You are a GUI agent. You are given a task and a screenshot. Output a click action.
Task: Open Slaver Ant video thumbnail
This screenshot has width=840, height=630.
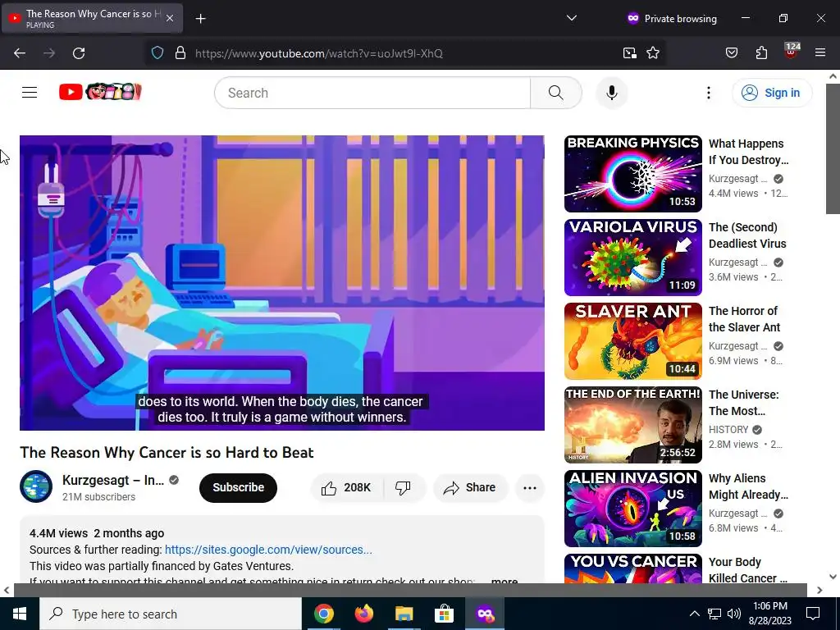tap(632, 340)
